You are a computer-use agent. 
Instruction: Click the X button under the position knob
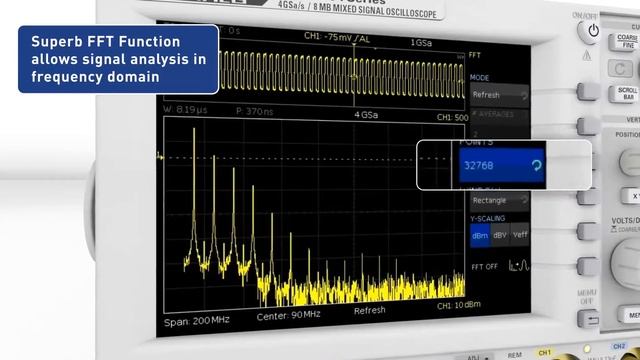tap(630, 196)
